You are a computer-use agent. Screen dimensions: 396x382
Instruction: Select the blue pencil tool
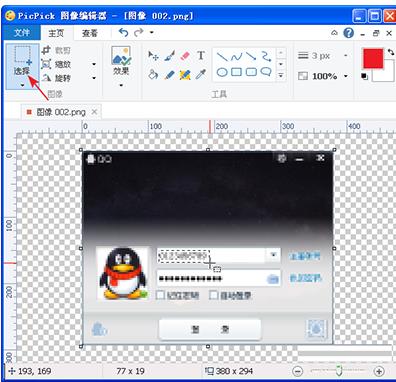[x=169, y=74]
